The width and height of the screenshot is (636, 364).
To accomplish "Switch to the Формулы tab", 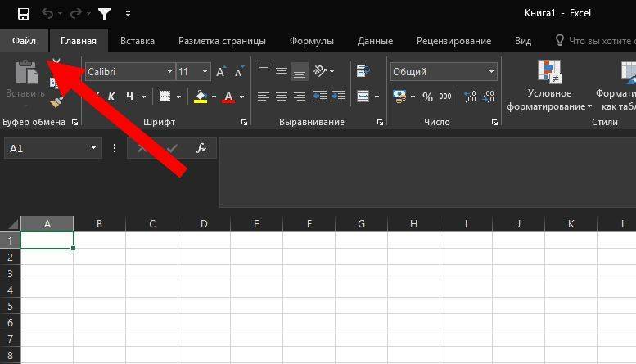I will [311, 41].
